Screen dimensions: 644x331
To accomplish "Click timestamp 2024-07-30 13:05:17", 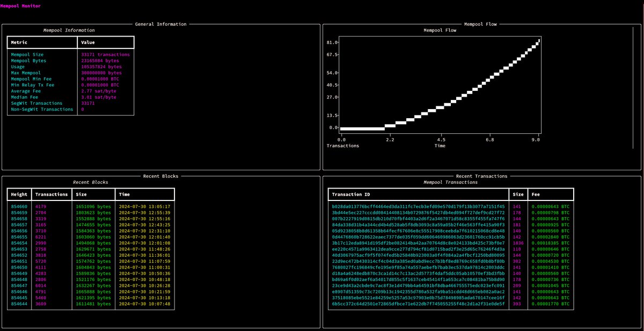I will [144, 206].
